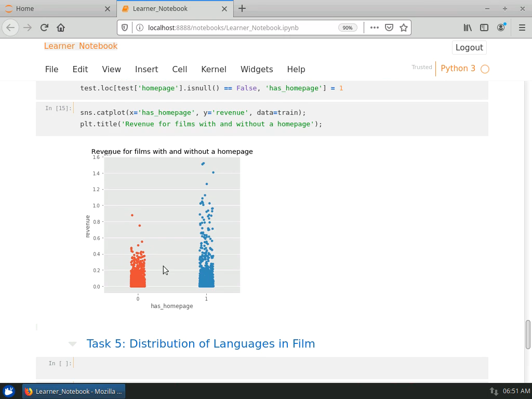The width and height of the screenshot is (532, 399).
Task: Click the tracking protection shield icon
Action: click(125, 28)
